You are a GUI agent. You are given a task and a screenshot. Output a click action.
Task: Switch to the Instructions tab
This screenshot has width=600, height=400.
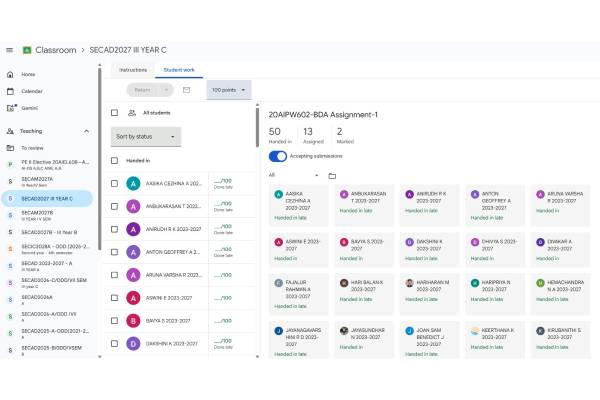pos(133,70)
